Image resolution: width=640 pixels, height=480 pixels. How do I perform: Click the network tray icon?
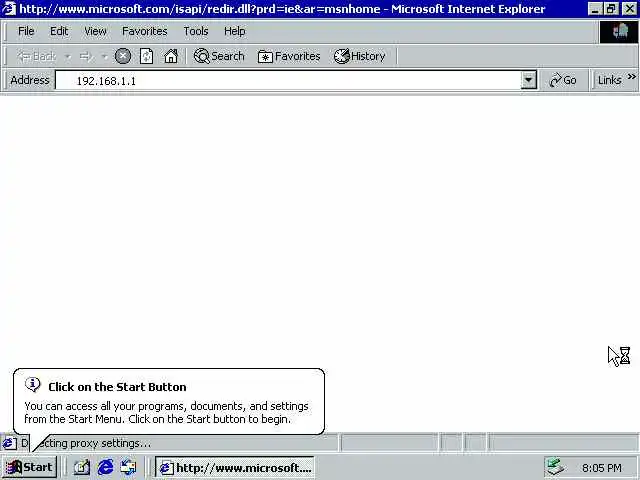tap(556, 467)
